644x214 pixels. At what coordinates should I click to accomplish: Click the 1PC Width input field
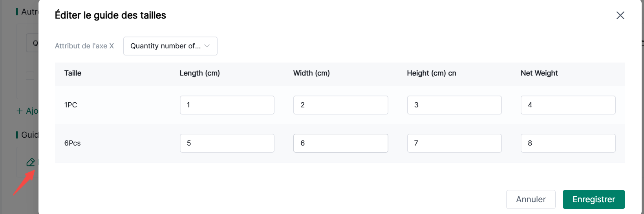point(340,105)
